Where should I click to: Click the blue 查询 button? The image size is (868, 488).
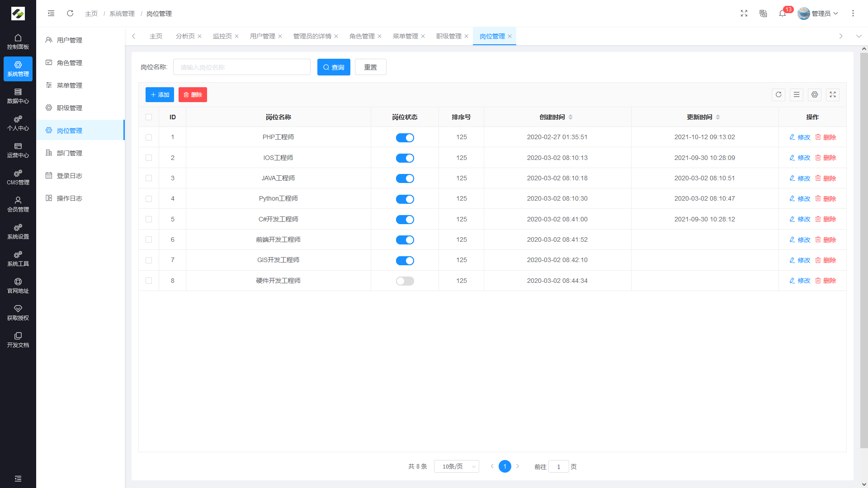pos(334,67)
